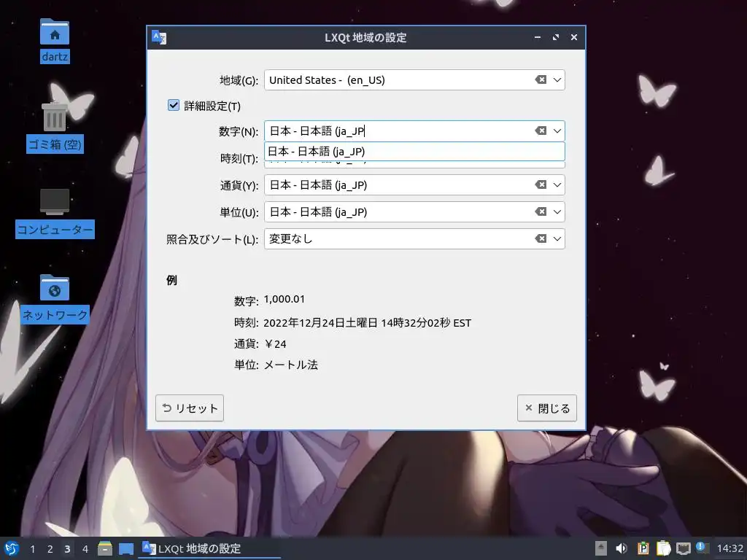Select the コンピューター desktop icon

coord(55,213)
